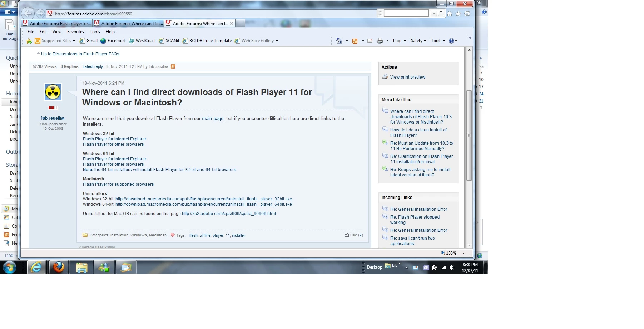Click the Windows Start orb
644x329 pixels.
(x=10, y=267)
